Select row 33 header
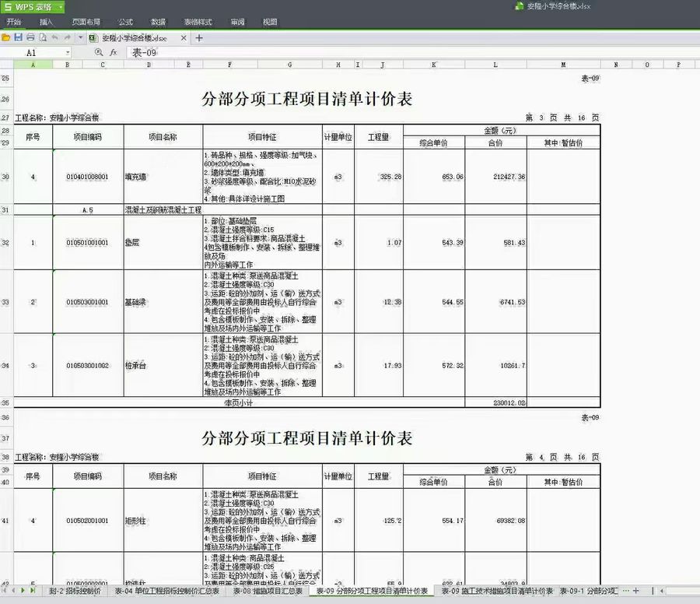The image size is (700, 604). pos(6,302)
